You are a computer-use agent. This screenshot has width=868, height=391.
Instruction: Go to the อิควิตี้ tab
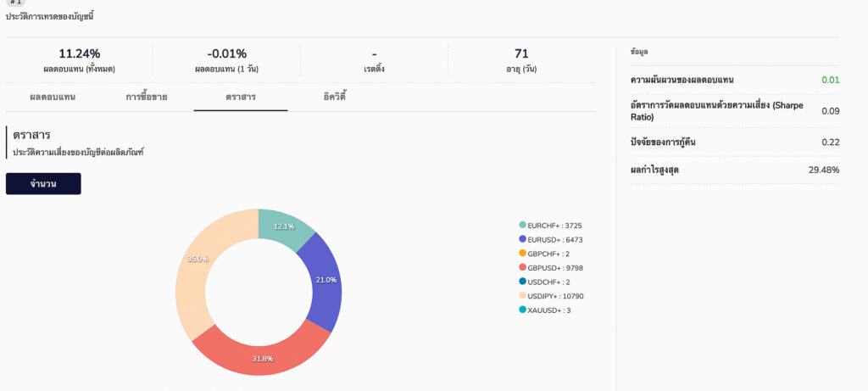335,97
